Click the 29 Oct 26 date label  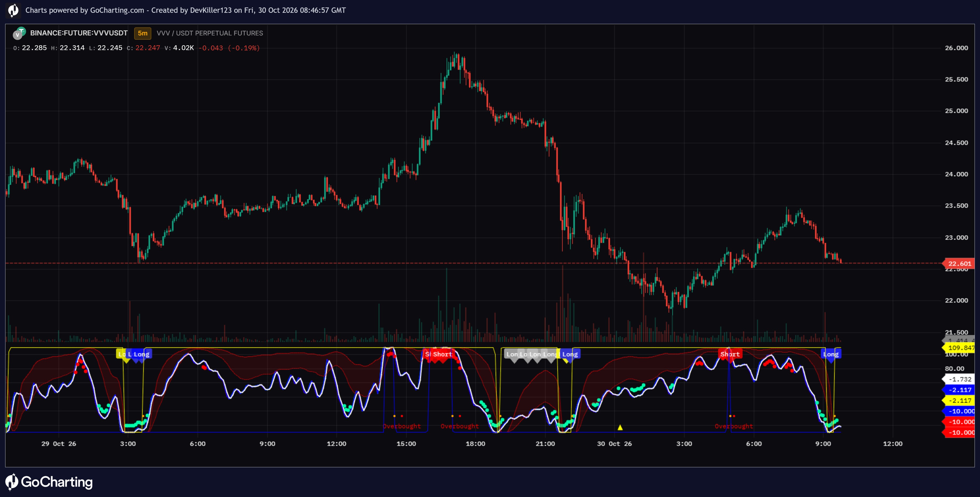tap(59, 444)
